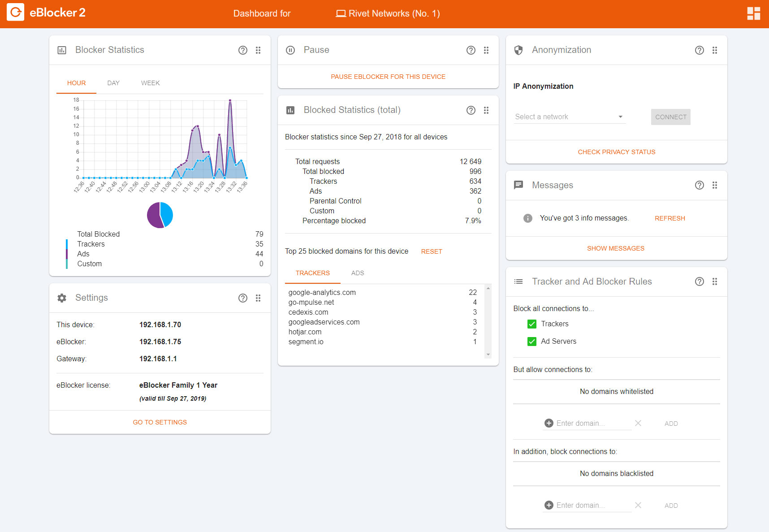769x532 pixels.
Task: Click the Messages speech bubble icon
Action: (x=518, y=185)
